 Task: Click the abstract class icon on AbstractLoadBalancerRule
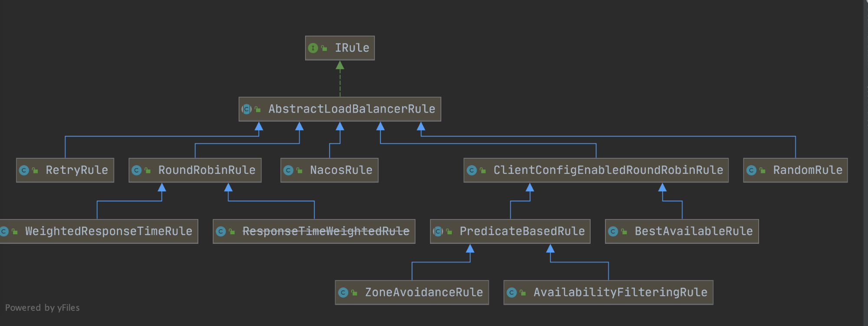(247, 109)
